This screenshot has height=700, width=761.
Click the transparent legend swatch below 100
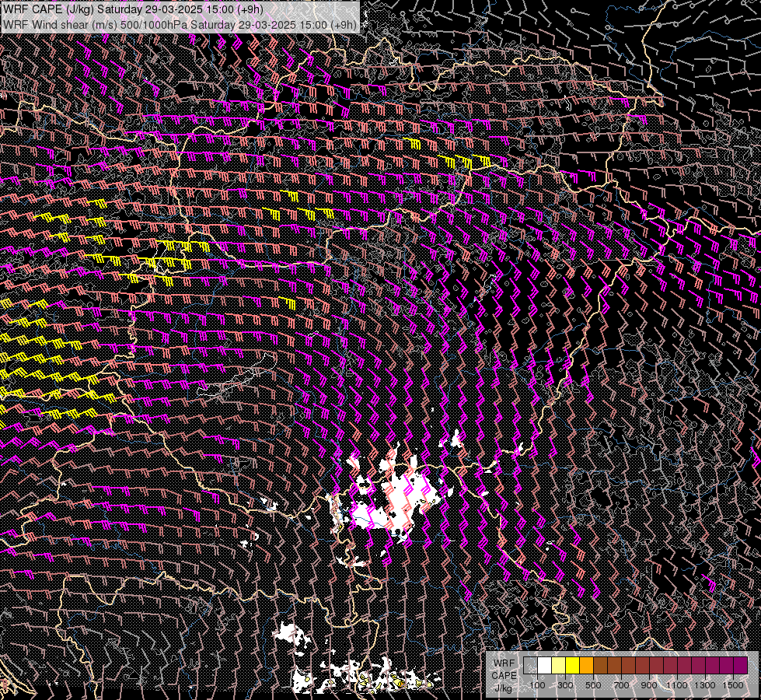tap(530, 665)
